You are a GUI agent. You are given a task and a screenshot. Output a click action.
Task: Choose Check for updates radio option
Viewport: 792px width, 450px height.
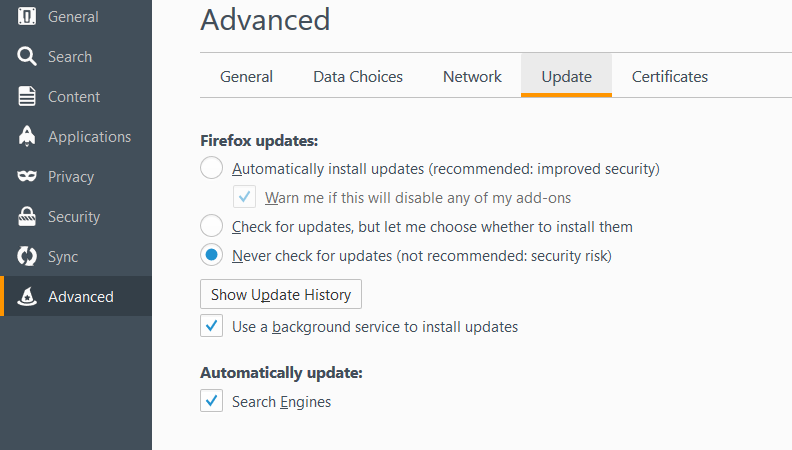click(212, 226)
